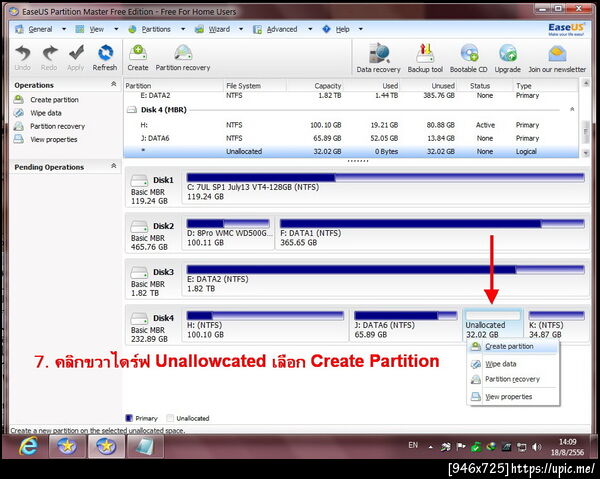Image resolution: width=600 pixels, height=479 pixels.
Task: Click the Disk3 drive icon
Action: pos(139,272)
